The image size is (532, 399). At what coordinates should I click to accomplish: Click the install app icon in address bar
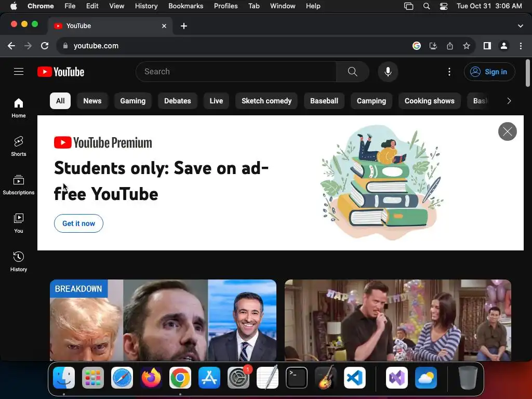[433, 46]
